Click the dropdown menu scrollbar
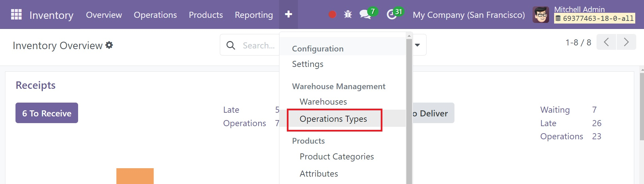 (x=409, y=111)
